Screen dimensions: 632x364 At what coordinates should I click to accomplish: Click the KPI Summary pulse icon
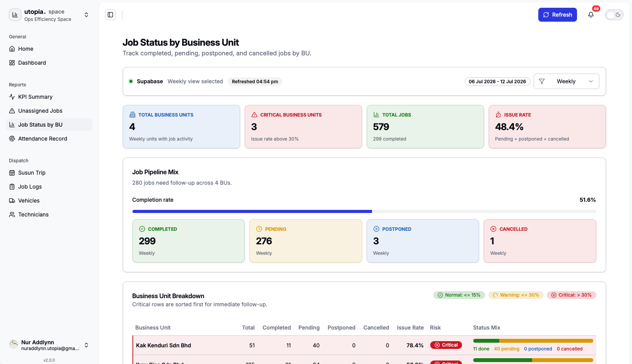click(x=12, y=97)
